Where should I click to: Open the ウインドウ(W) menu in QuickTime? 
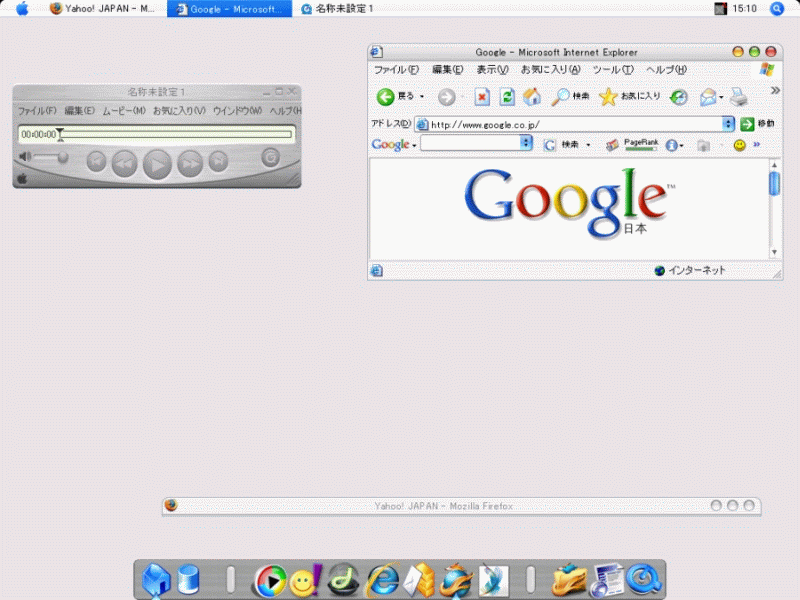point(237,111)
